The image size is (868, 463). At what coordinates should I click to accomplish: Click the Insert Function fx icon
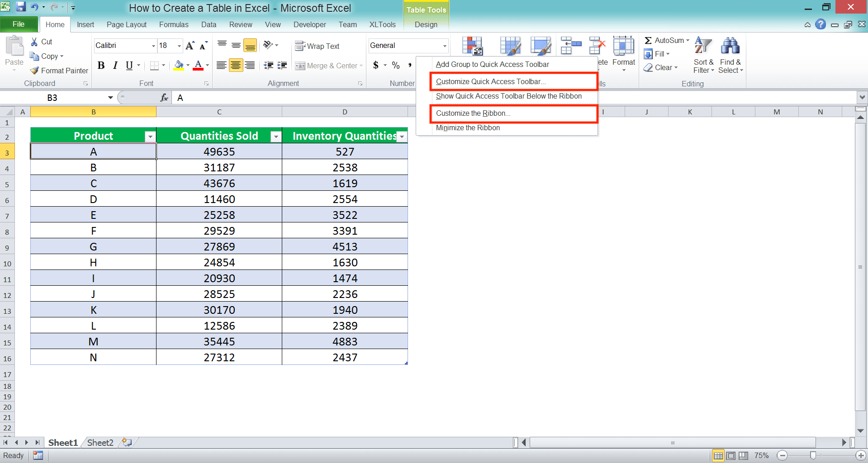point(164,98)
